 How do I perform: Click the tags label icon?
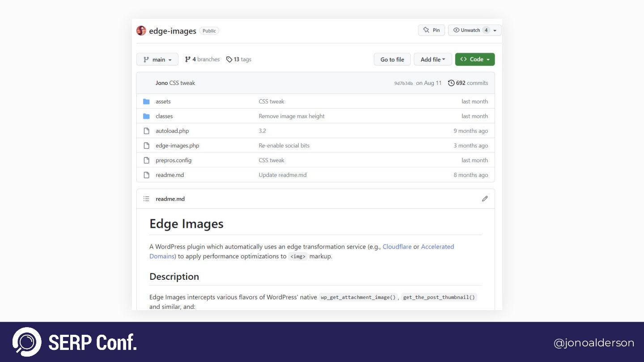(229, 59)
